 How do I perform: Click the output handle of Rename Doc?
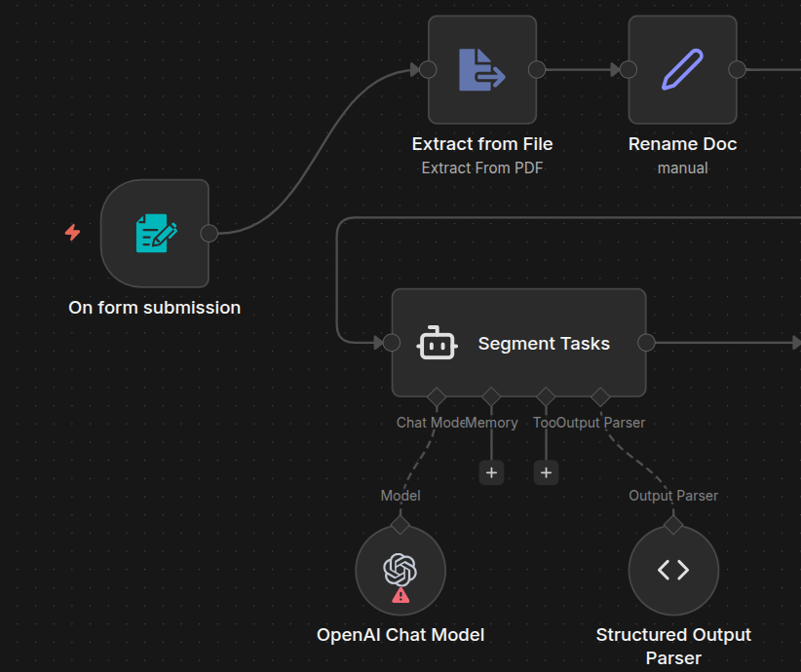point(737,69)
